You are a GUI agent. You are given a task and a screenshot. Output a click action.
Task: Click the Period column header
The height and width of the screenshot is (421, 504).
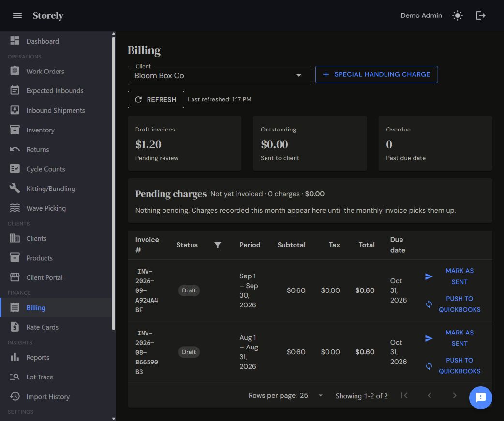[250, 245]
